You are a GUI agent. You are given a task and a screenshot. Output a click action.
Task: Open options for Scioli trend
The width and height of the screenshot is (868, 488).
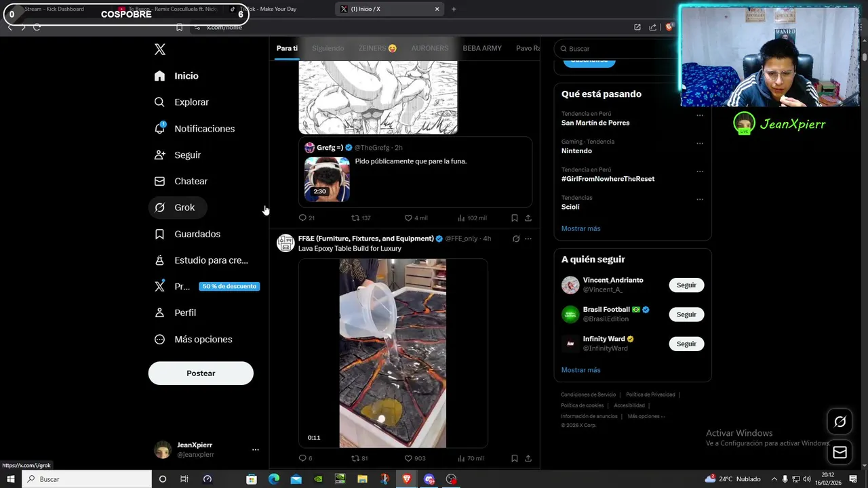(700, 199)
